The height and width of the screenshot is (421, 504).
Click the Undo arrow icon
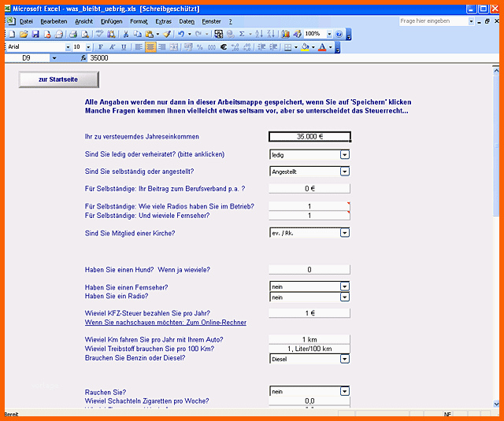[181, 34]
